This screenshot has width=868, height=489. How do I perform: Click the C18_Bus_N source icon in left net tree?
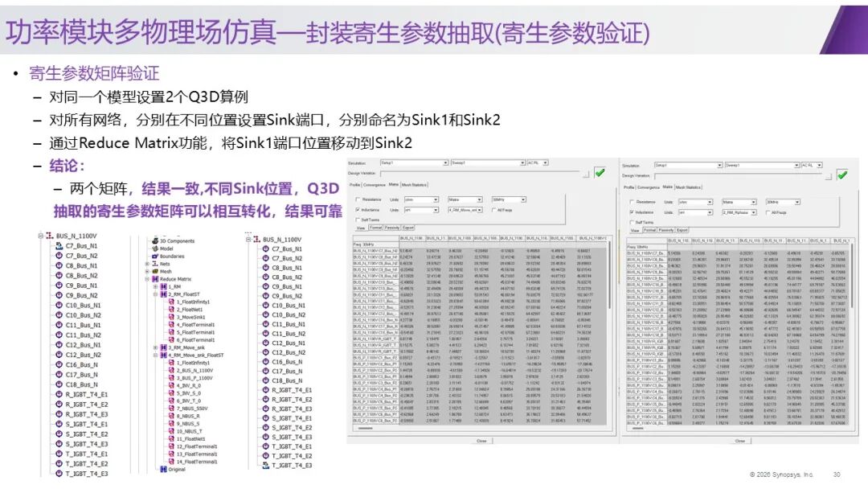tap(59, 384)
